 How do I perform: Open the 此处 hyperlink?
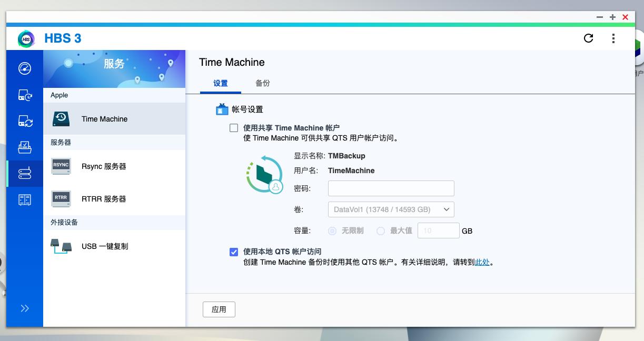[x=483, y=262]
